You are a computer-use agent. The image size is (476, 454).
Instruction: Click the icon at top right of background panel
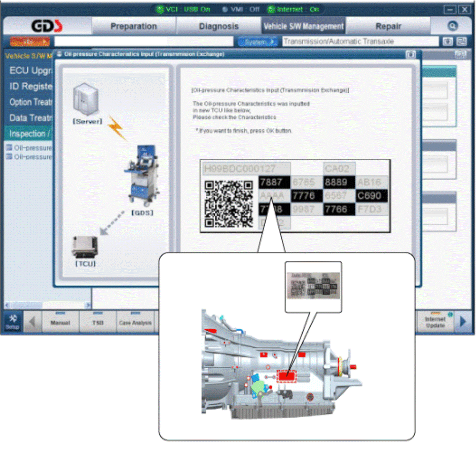[x=460, y=55]
